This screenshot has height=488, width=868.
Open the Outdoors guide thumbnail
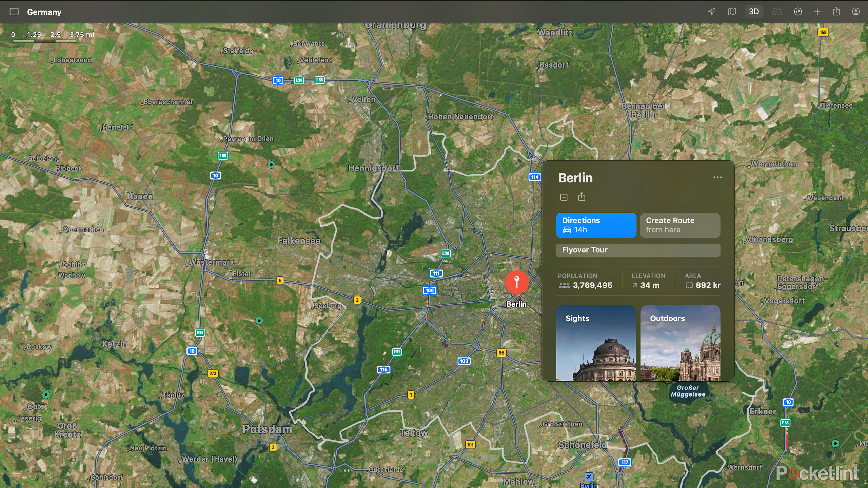point(680,343)
